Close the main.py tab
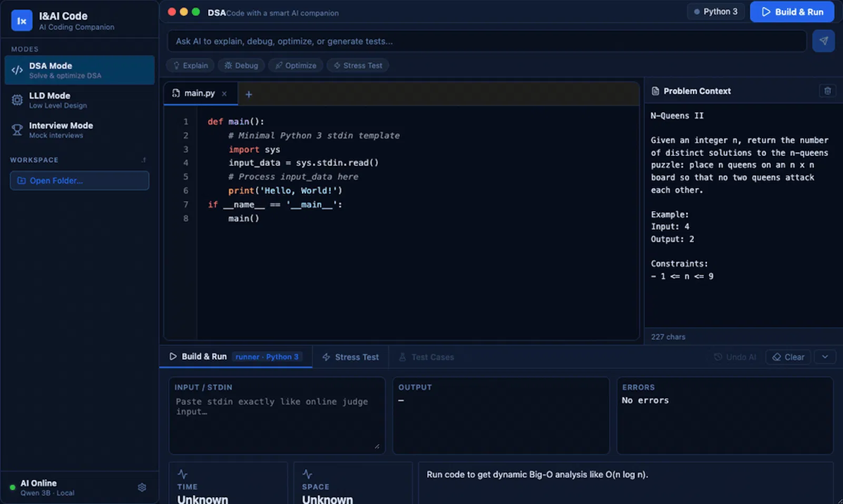Viewport: 843px width, 504px height. (x=224, y=94)
